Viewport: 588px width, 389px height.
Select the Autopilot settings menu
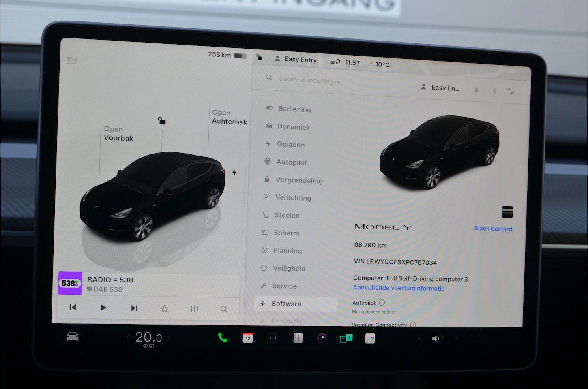tap(291, 162)
